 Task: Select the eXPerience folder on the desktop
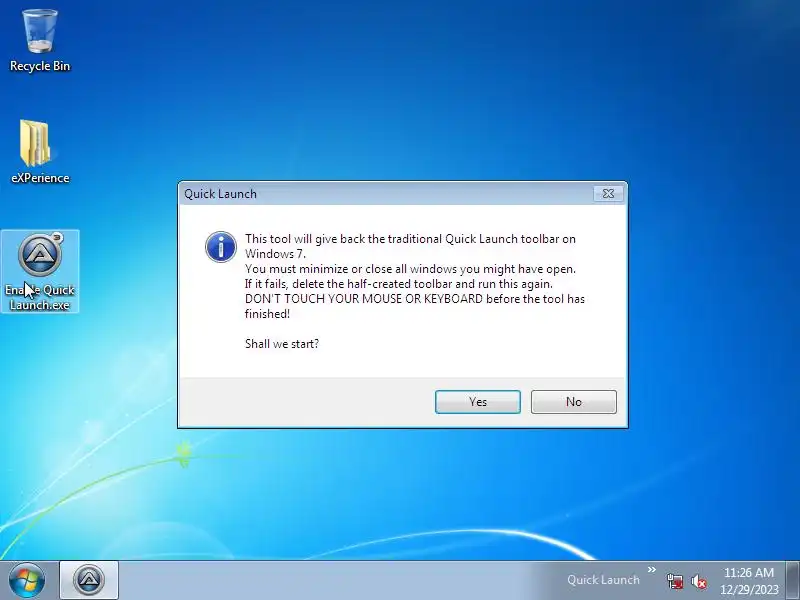[x=40, y=152]
